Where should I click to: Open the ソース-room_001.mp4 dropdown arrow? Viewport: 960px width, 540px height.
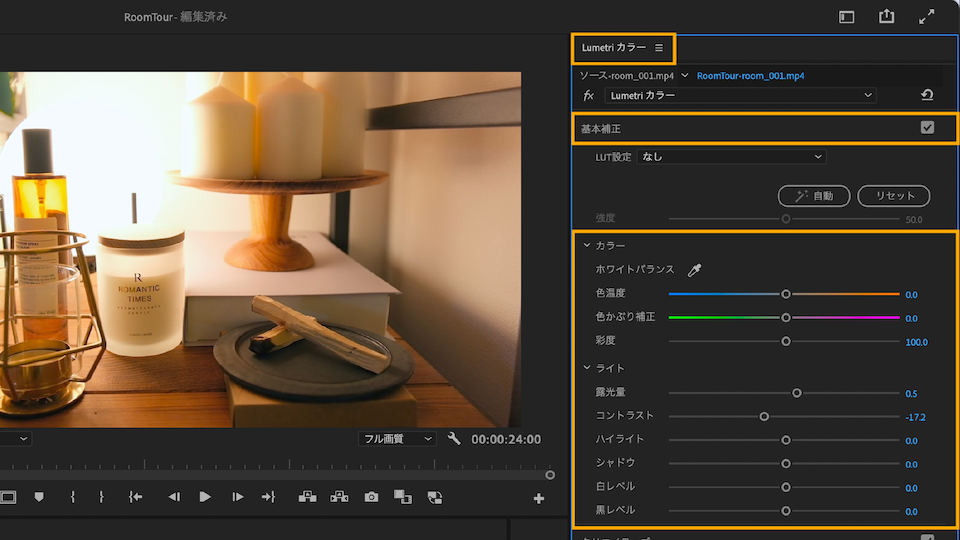[x=684, y=75]
